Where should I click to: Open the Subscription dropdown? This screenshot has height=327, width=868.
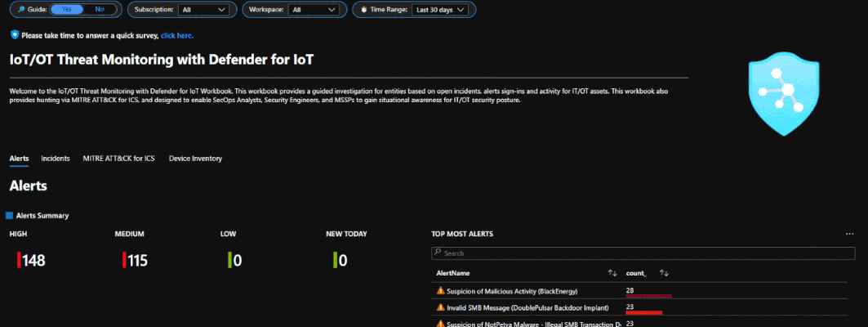203,10
